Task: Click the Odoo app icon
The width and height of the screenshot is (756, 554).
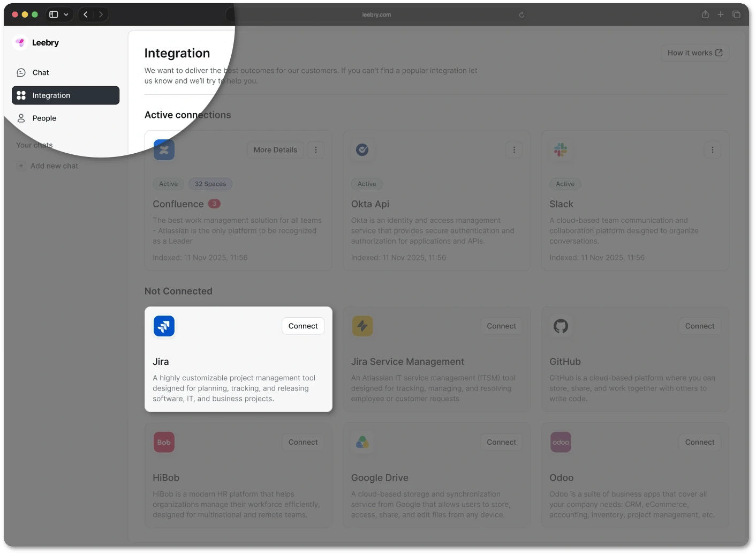Action: [561, 442]
